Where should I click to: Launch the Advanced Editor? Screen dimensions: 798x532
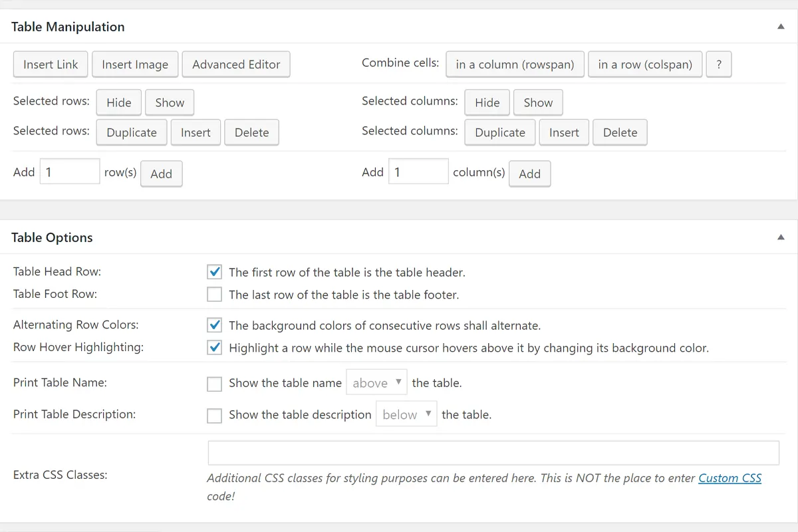(x=236, y=65)
